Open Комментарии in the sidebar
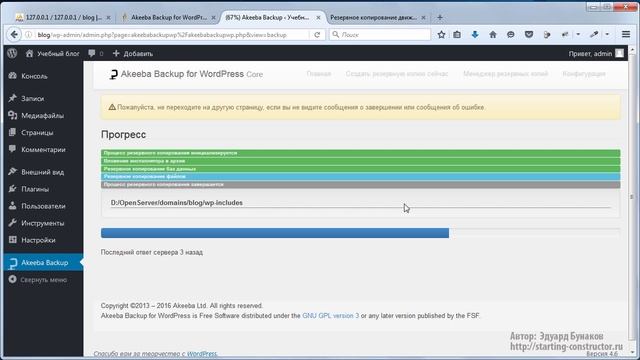Screen dimensions: 640x360 [43, 150]
